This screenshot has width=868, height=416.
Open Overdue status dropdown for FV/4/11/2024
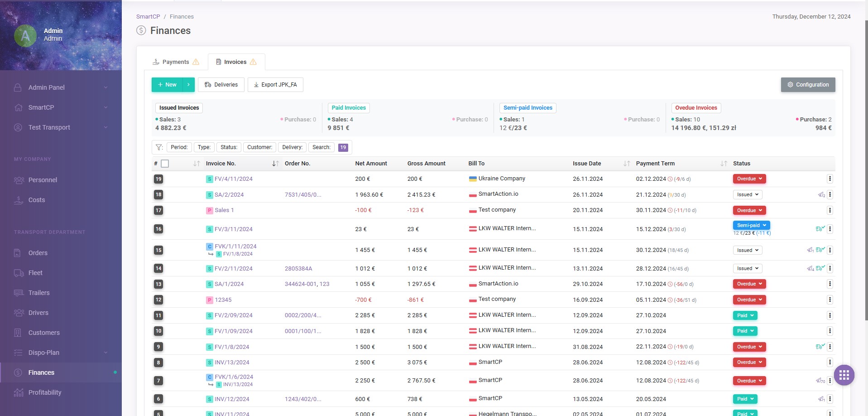[749, 179]
